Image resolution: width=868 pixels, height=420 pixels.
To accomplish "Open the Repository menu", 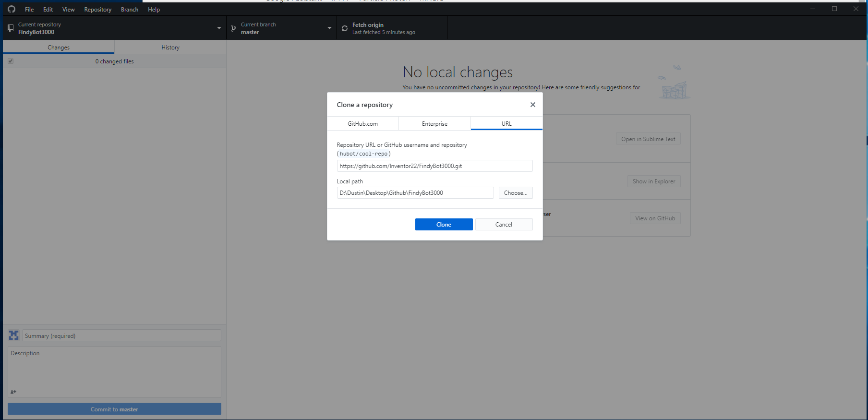I will [98, 9].
